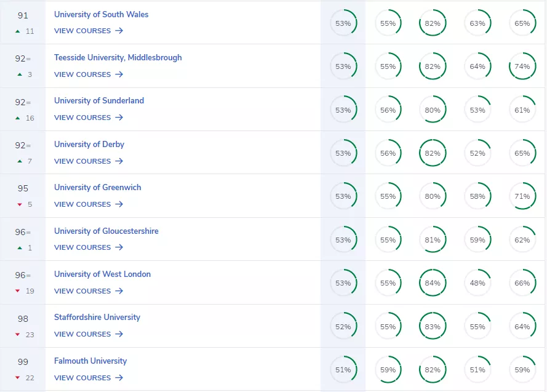547x392 pixels.
Task: Click the 53% overall score circle for Sunderland
Action: point(344,110)
